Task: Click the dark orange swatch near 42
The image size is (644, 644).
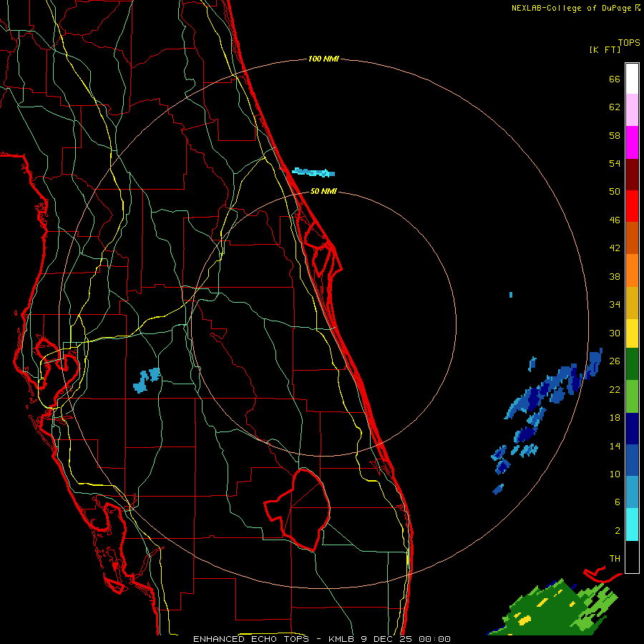Action: coord(632,238)
